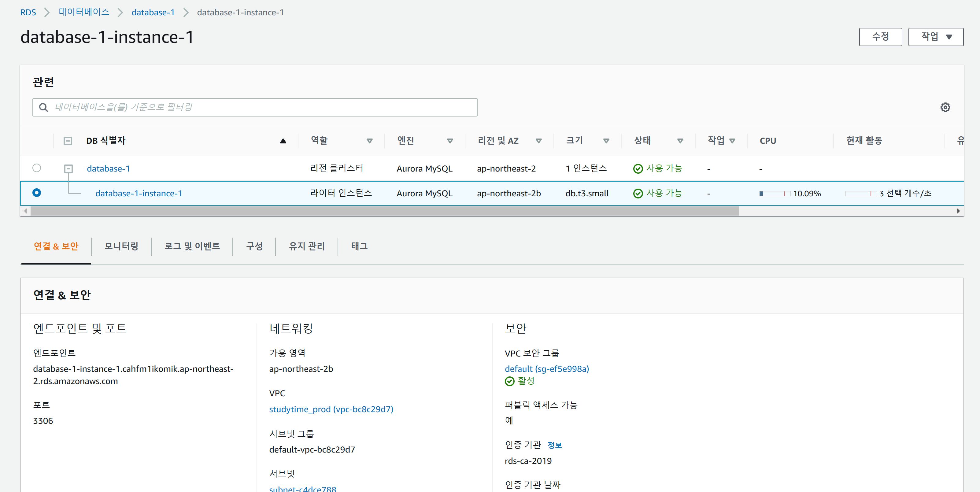Open the studytime_prod VPC link

[331, 409]
